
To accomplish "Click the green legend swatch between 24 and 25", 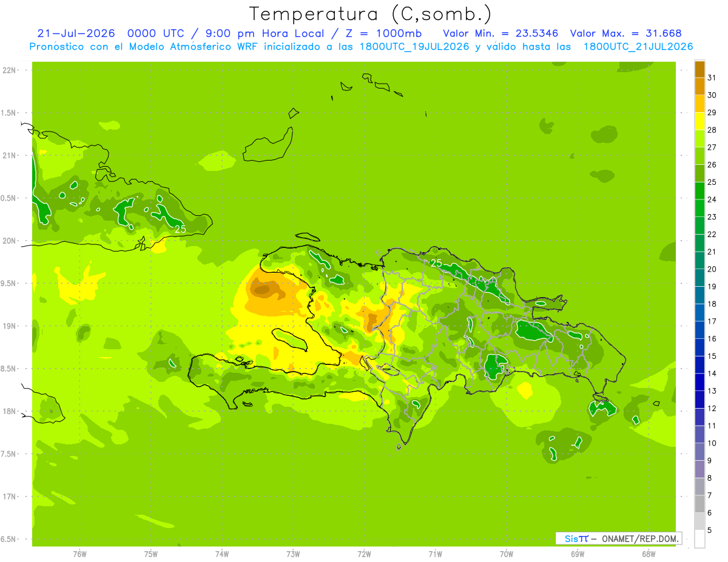I will (699, 191).
